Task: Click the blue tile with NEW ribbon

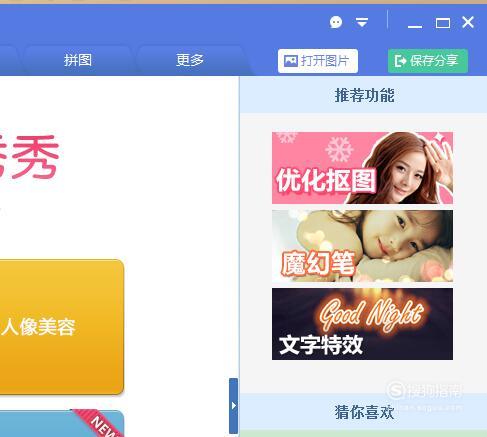Action: (x=62, y=424)
